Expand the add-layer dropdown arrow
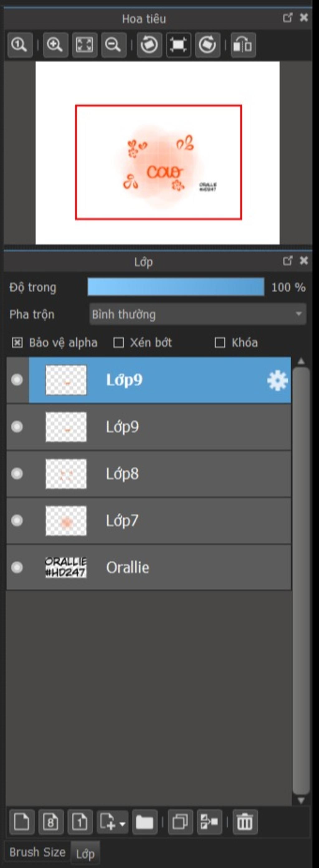319x868 pixels. pos(123,824)
